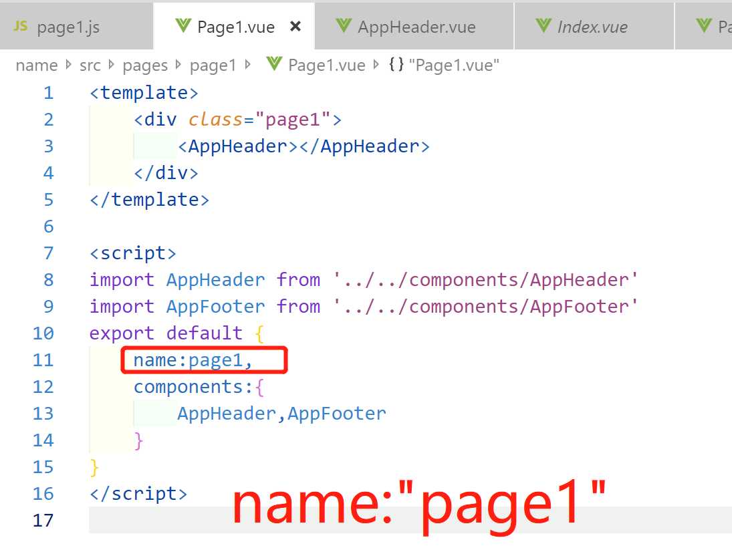Click the Vue icon on the Index.vue tab

pos(543,25)
